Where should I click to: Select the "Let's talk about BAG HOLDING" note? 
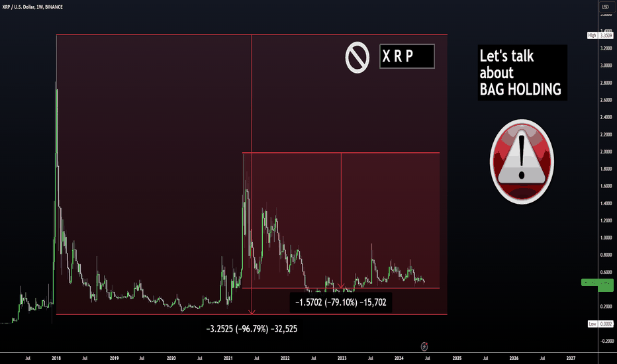pyautogui.click(x=522, y=73)
